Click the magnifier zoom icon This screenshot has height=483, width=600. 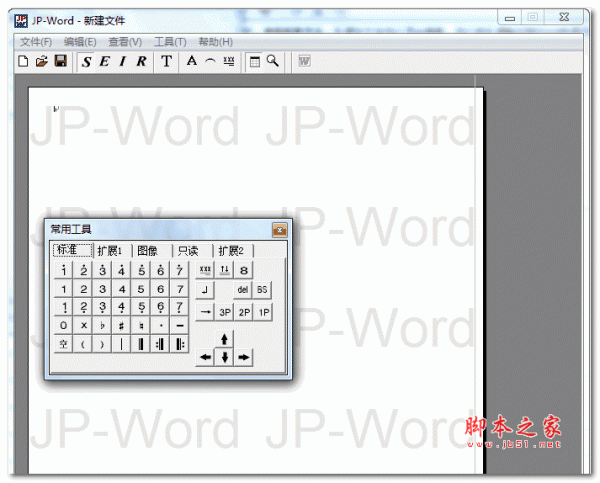pos(273,61)
